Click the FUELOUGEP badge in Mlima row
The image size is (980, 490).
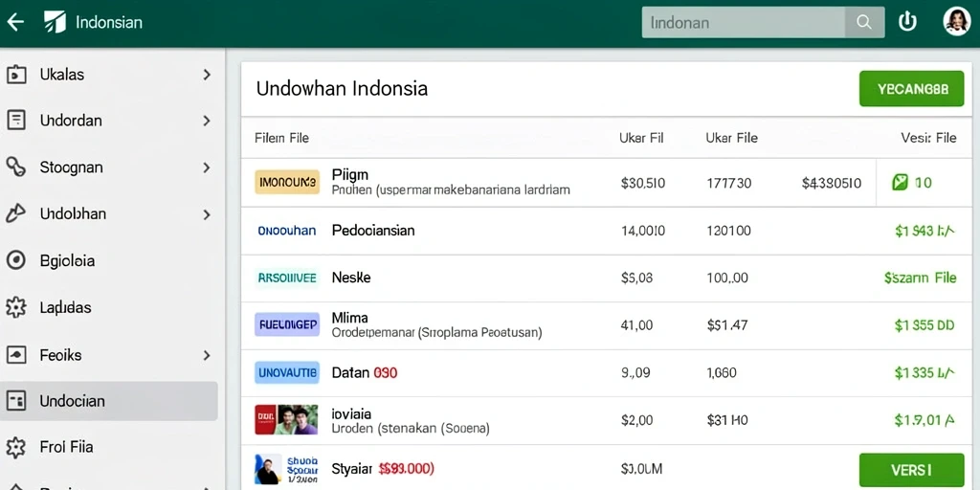[287, 324]
